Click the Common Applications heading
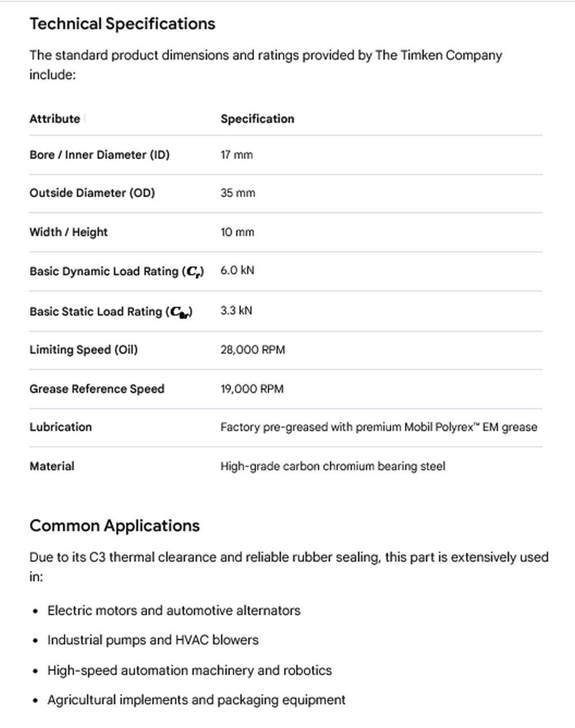This screenshot has height=728, width=575. coord(114,526)
